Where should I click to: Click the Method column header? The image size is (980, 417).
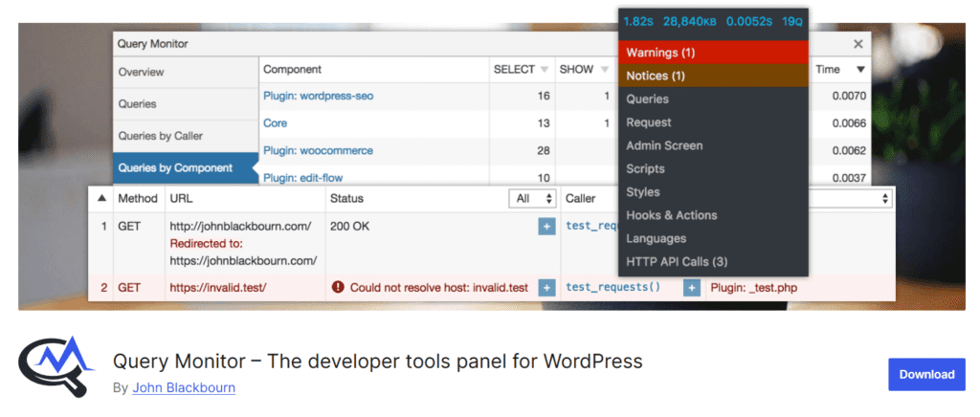pos(138,199)
